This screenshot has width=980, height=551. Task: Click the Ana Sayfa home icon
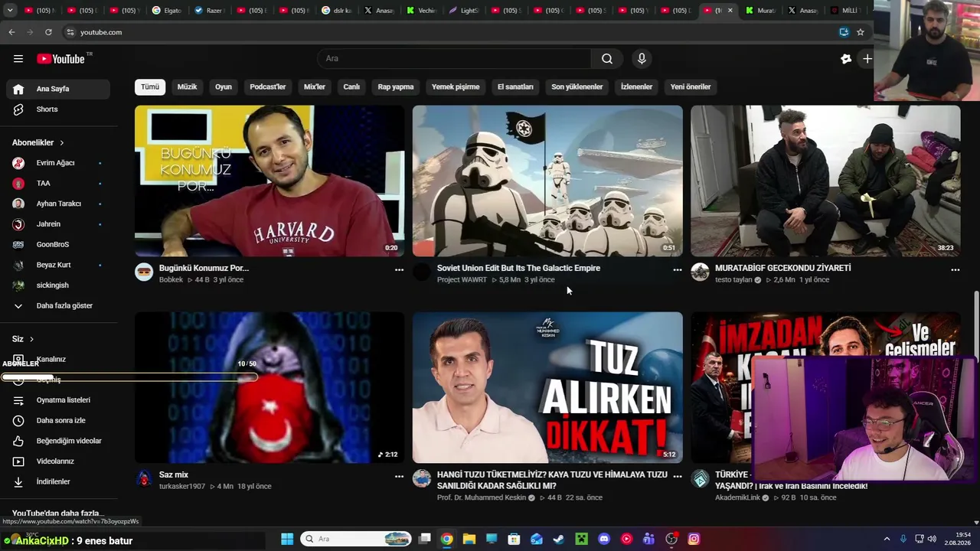point(18,89)
